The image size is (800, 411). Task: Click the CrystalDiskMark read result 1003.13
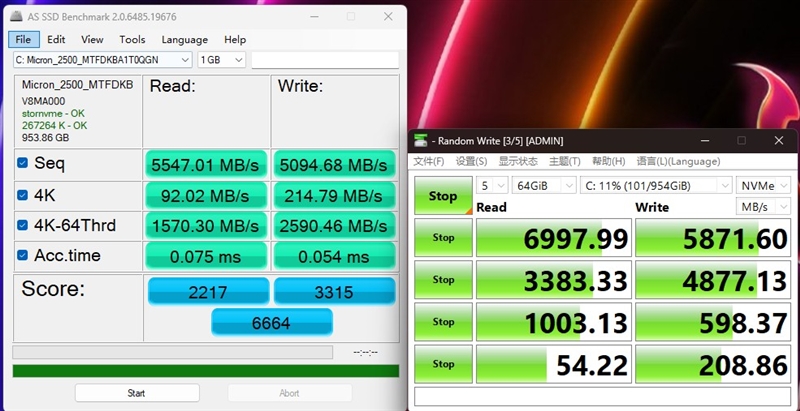click(554, 322)
